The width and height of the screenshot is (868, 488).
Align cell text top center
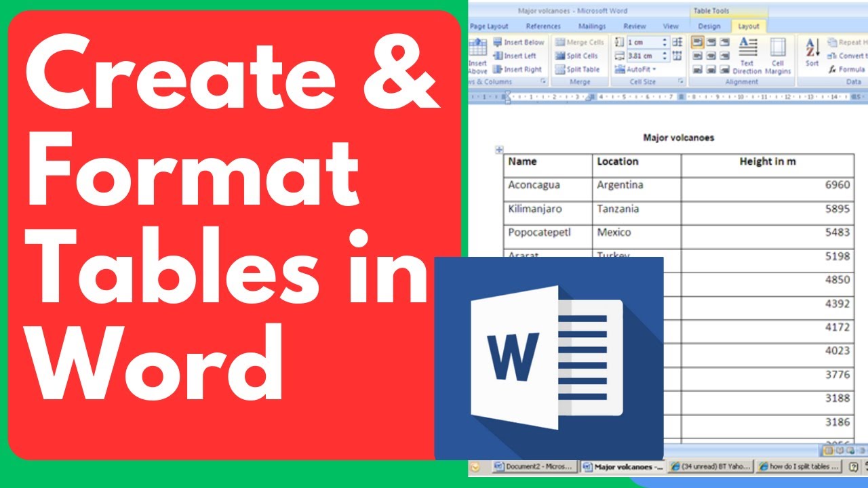pos(711,42)
